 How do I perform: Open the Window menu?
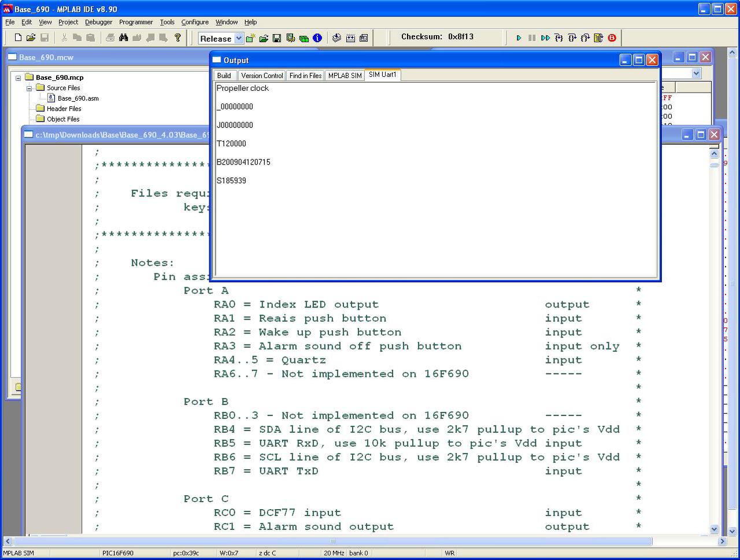coord(227,22)
